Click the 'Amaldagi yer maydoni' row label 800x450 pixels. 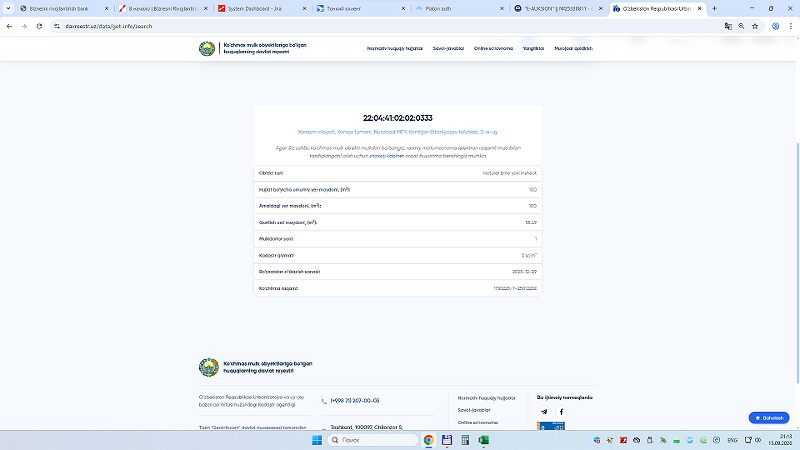click(290, 206)
